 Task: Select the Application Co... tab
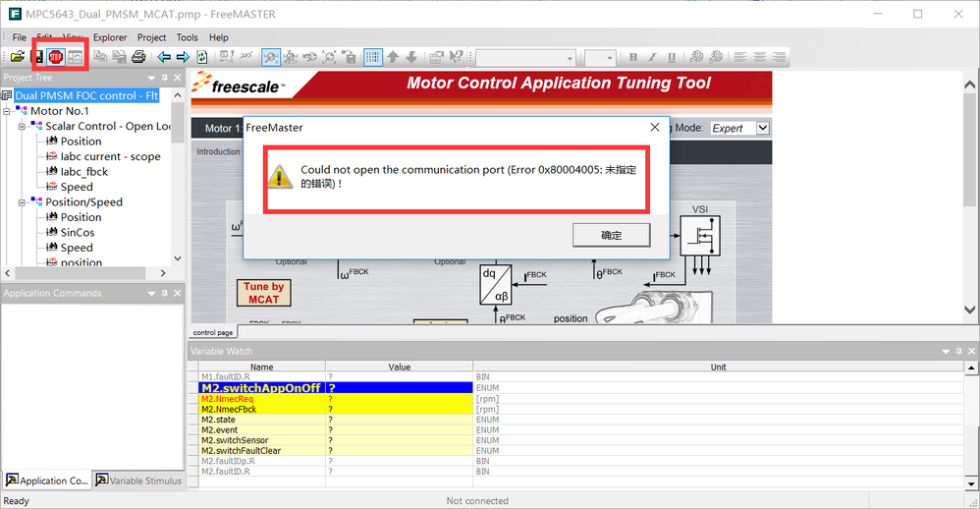(x=47, y=481)
